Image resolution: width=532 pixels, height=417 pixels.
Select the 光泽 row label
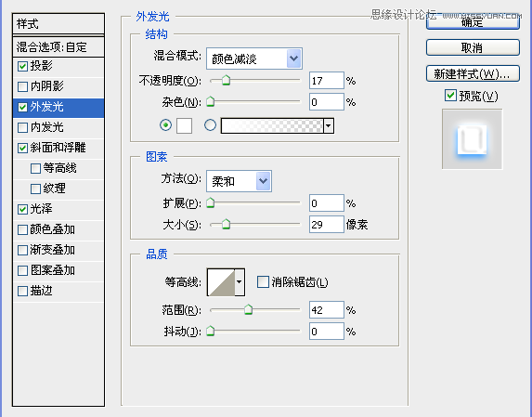[x=42, y=209]
